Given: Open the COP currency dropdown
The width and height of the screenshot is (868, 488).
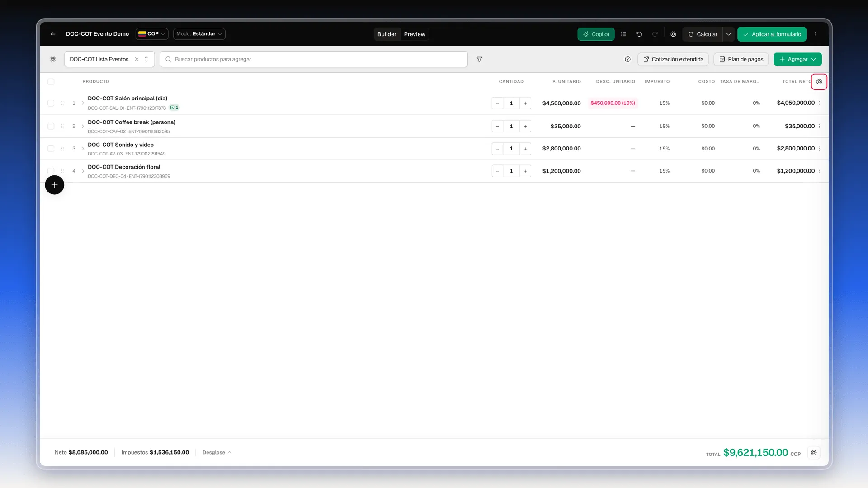Looking at the screenshot, I should 152,34.
